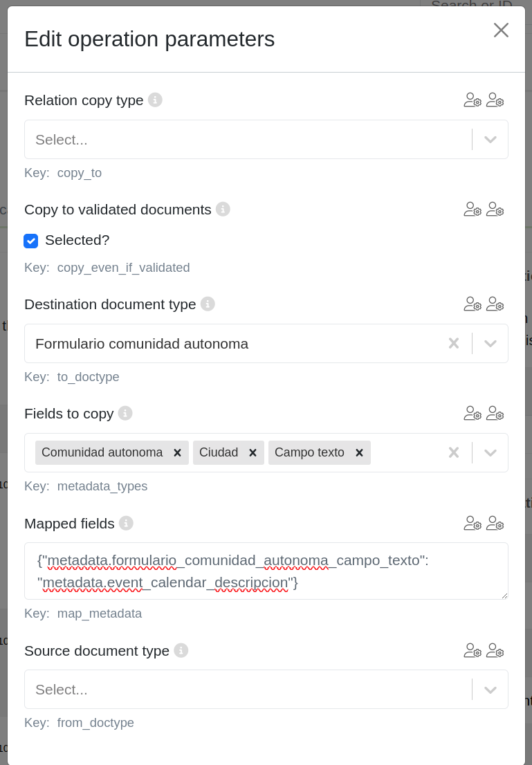The image size is (532, 765).
Task: Clear all selected Fields to copy
Action: point(454,452)
